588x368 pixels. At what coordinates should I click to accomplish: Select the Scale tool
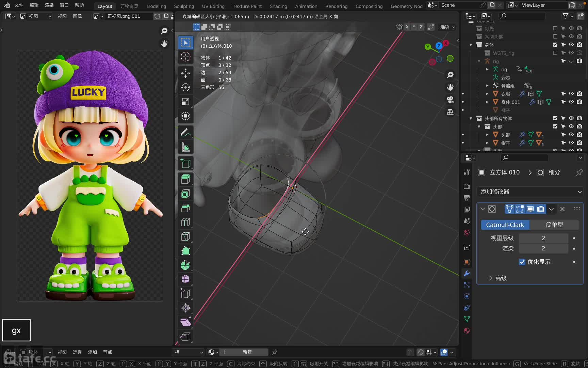(185, 102)
